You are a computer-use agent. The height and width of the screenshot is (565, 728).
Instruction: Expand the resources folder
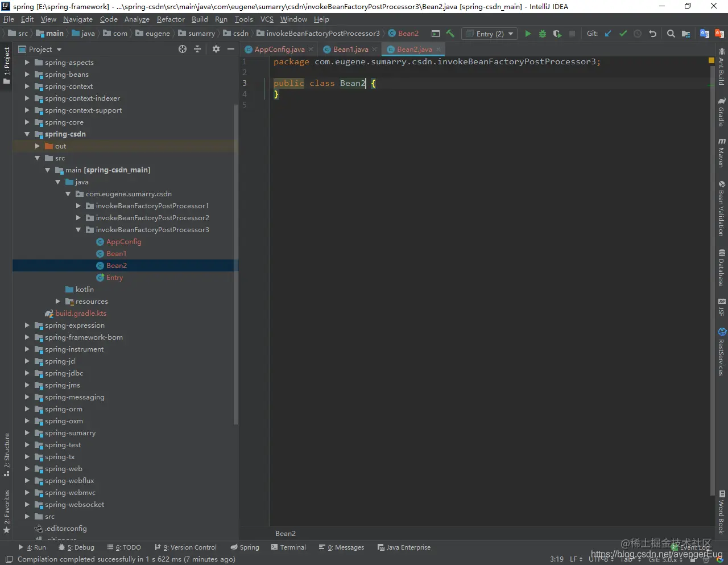(x=57, y=302)
